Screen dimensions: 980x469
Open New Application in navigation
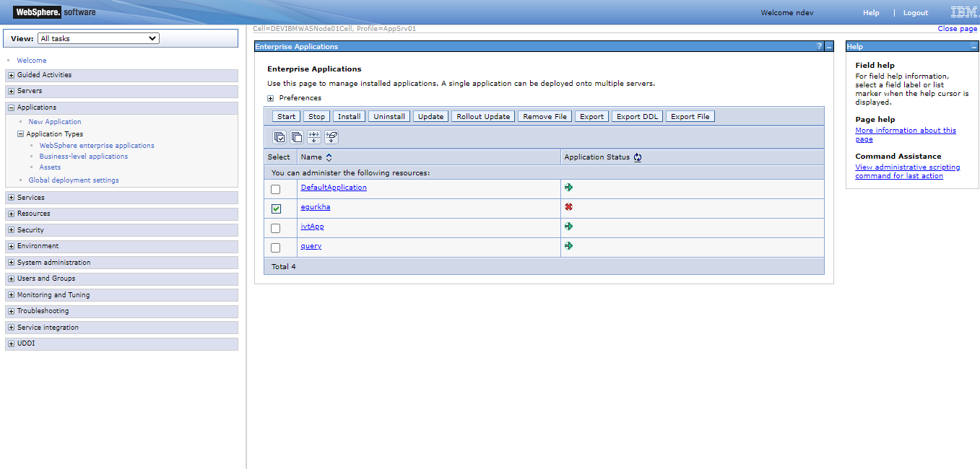pos(55,122)
